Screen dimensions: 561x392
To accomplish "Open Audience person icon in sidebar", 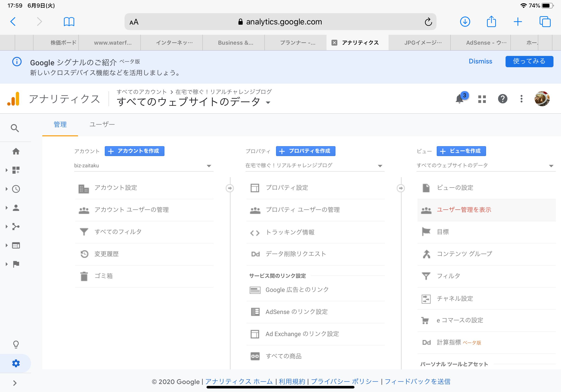I will point(16,208).
